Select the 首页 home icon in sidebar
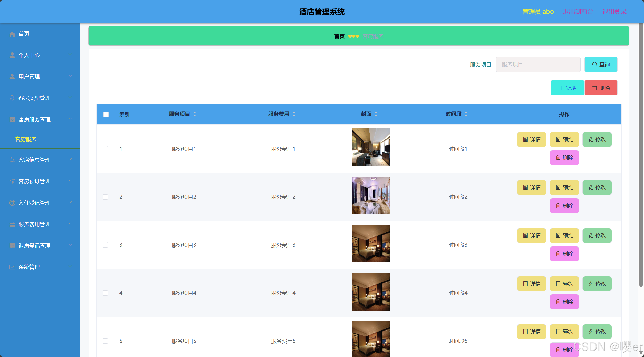 [x=12, y=33]
